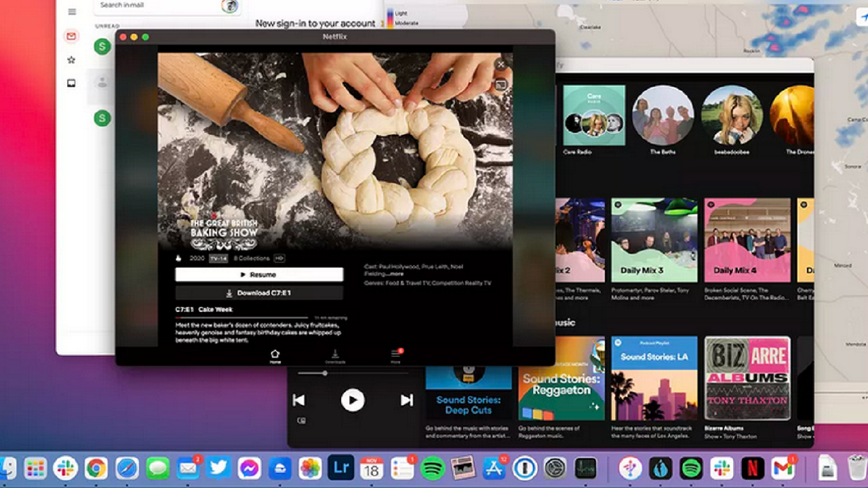The width and height of the screenshot is (868, 488).
Task: Open Starred via the star icon in mail sidebar
Action: pos(71,60)
